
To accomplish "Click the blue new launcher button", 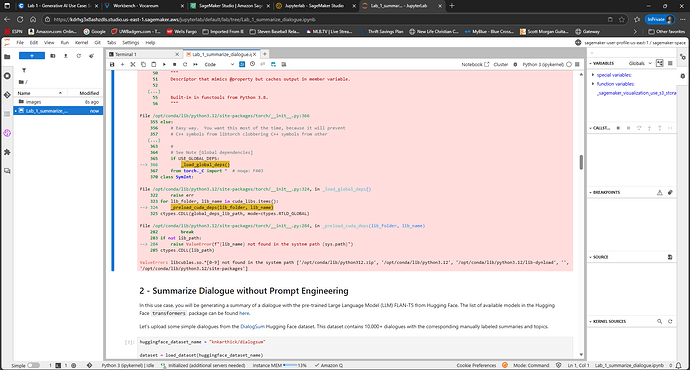I will pos(32,56).
